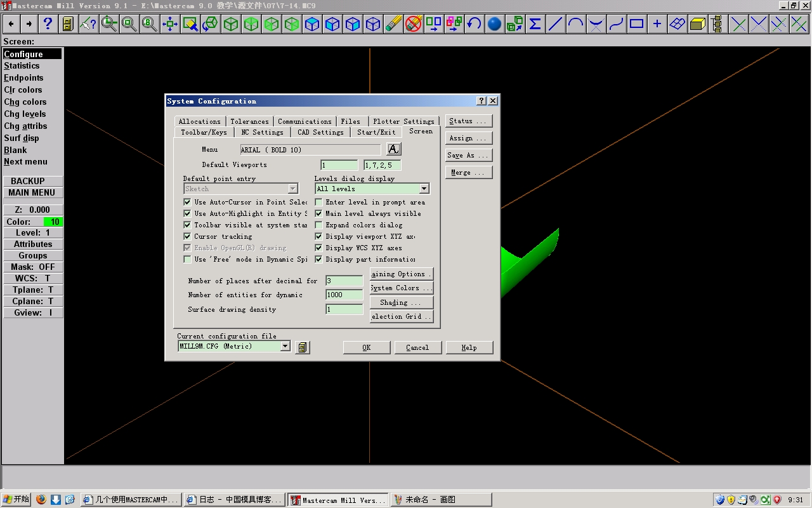This screenshot has height=508, width=812.
Task: Click the undo curved arrow icon
Action: [x=474, y=24]
